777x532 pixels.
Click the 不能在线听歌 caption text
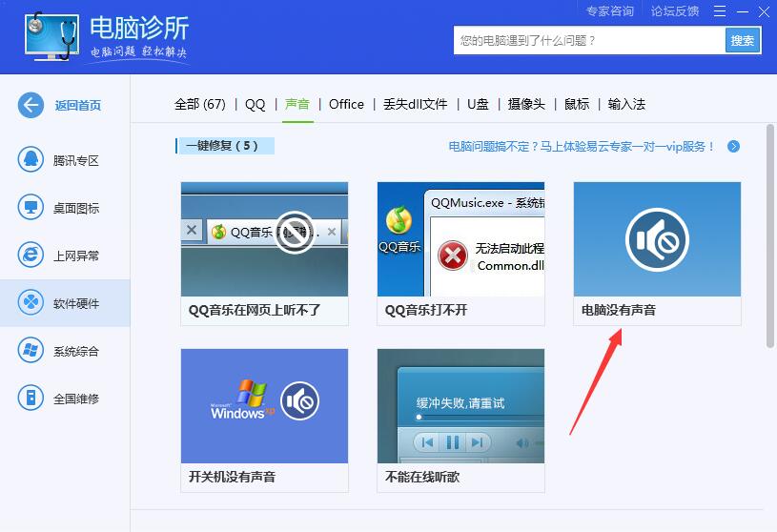pyautogui.click(x=422, y=477)
